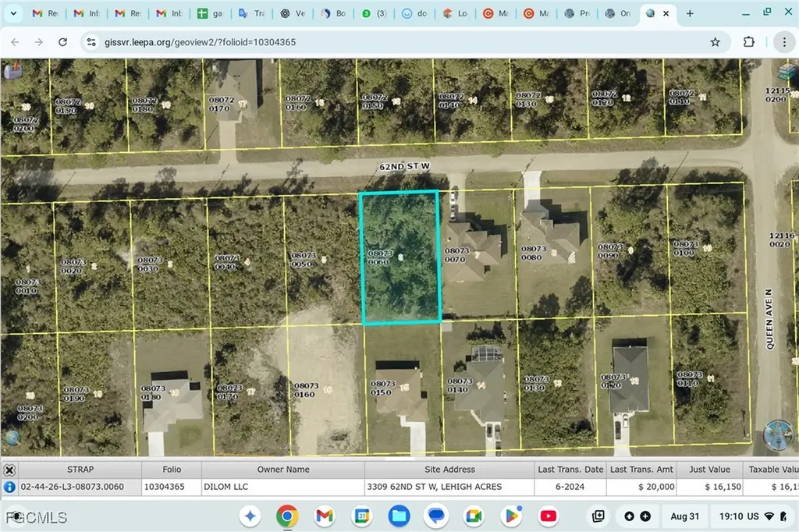799x532 pixels.
Task: Open Gmail from the shelf
Action: pyautogui.click(x=324, y=516)
